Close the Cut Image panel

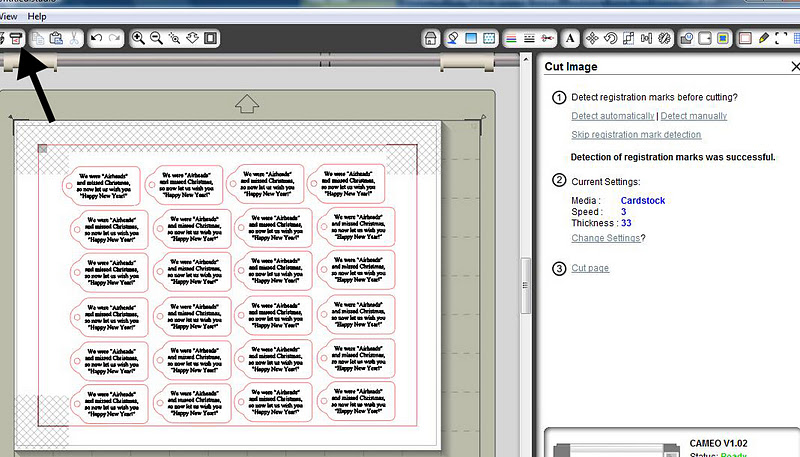coord(795,66)
